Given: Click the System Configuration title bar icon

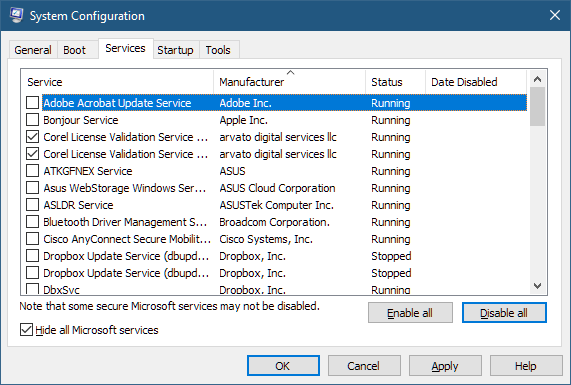Looking at the screenshot, I should pos(16,16).
